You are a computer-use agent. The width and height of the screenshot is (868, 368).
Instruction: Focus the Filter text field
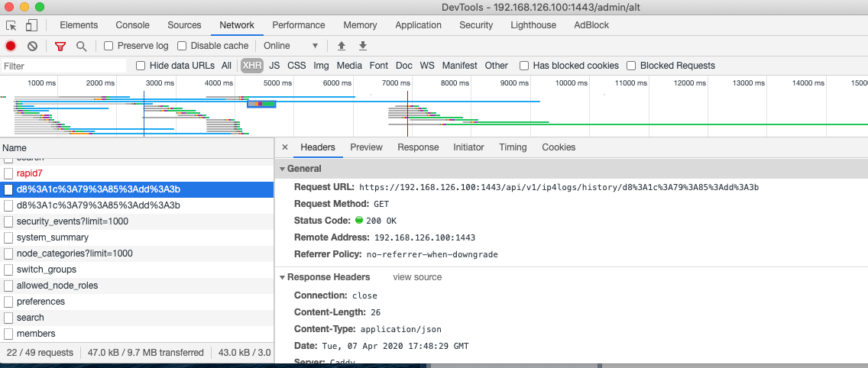[63, 66]
